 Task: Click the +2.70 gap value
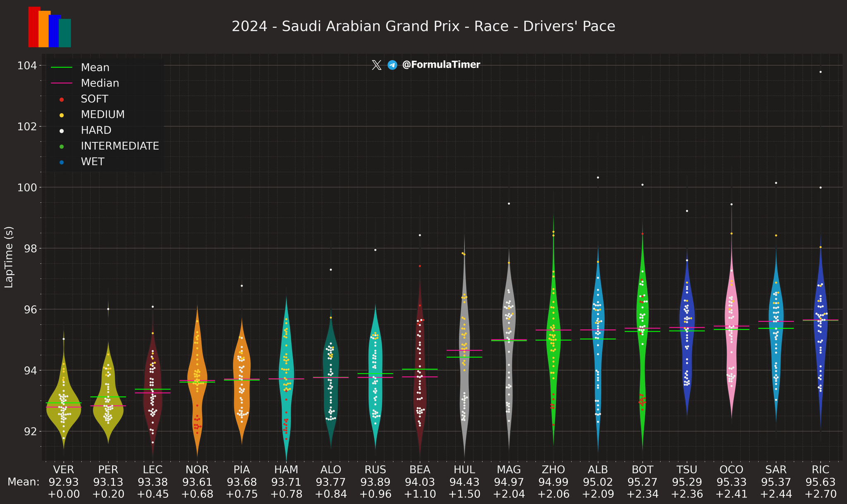(821, 494)
